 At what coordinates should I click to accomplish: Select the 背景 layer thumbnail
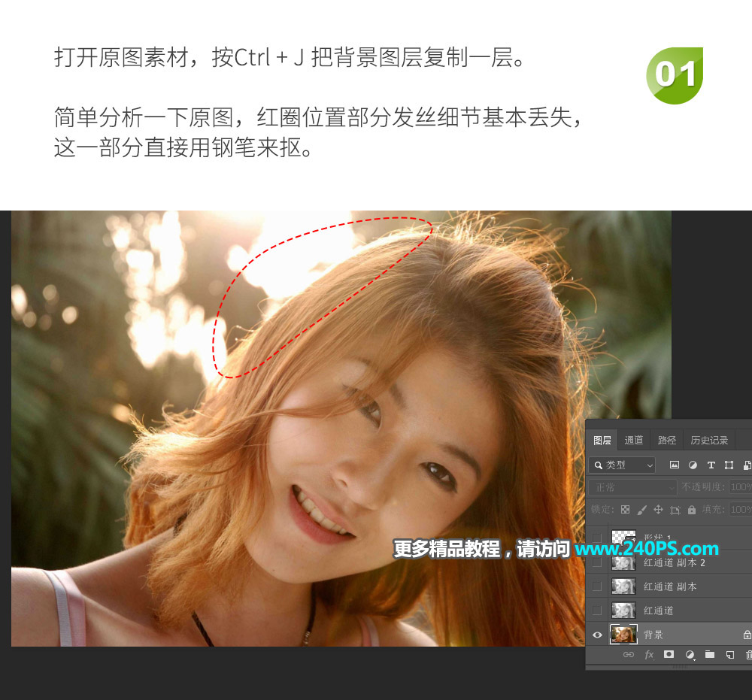pos(623,635)
